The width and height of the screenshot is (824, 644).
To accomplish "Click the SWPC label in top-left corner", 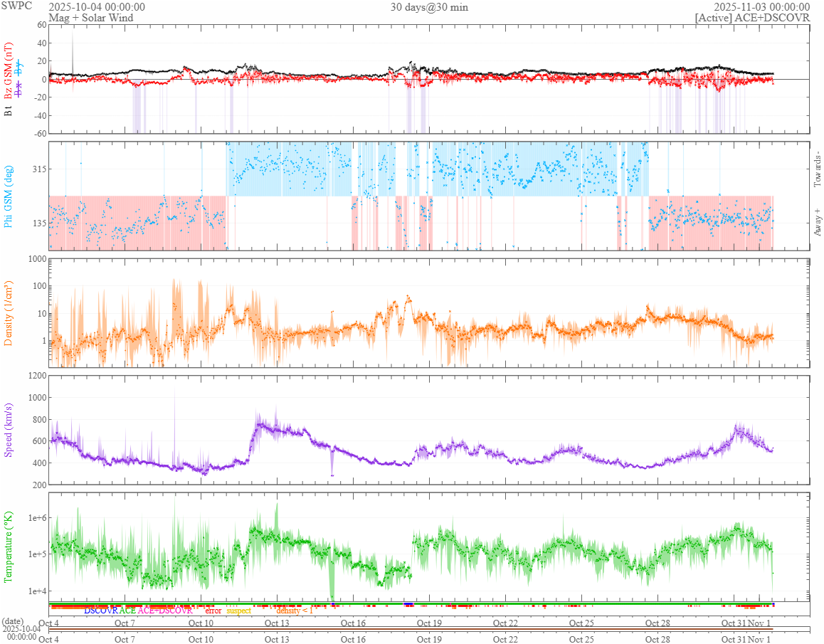I will [x=17, y=6].
